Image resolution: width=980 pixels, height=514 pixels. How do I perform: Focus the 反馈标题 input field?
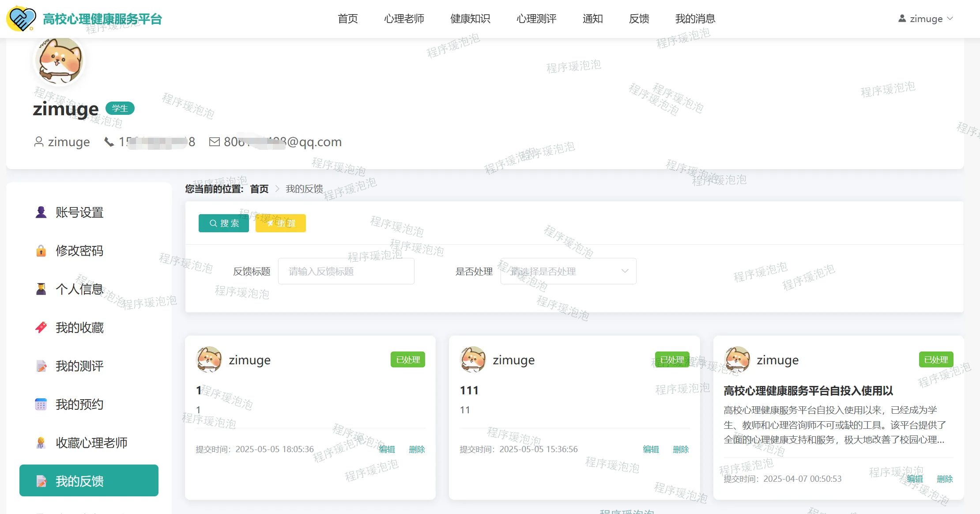tap(346, 271)
